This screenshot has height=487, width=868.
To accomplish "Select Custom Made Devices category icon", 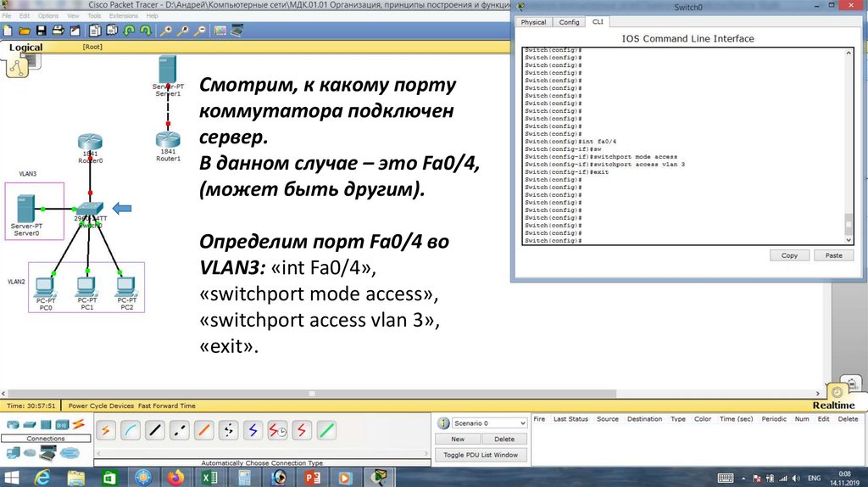I will click(48, 453).
